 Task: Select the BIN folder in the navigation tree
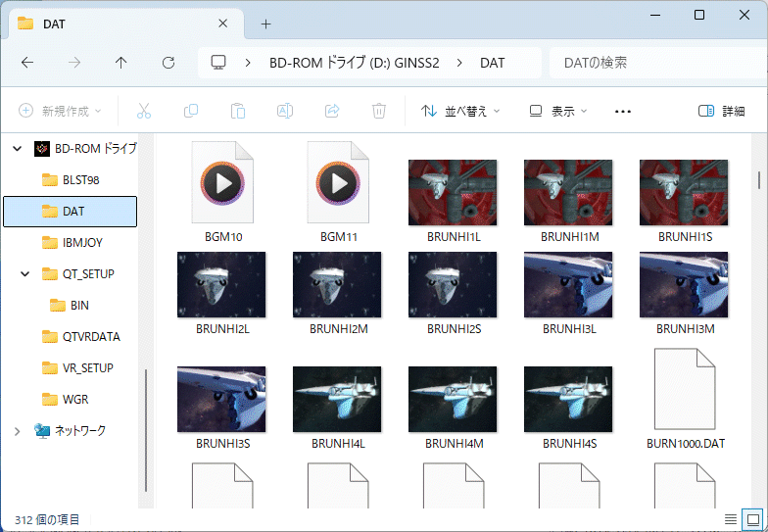tap(71, 306)
